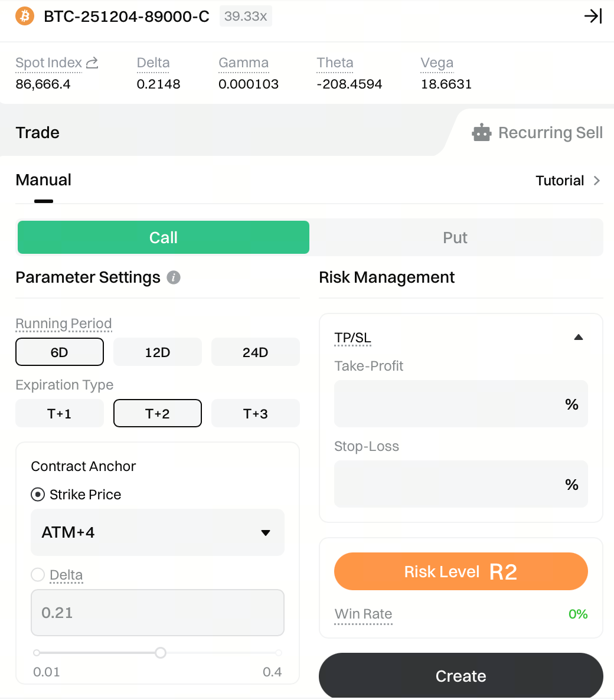Open the Parameter Settings info icon
This screenshot has width=614, height=700.
click(x=174, y=277)
